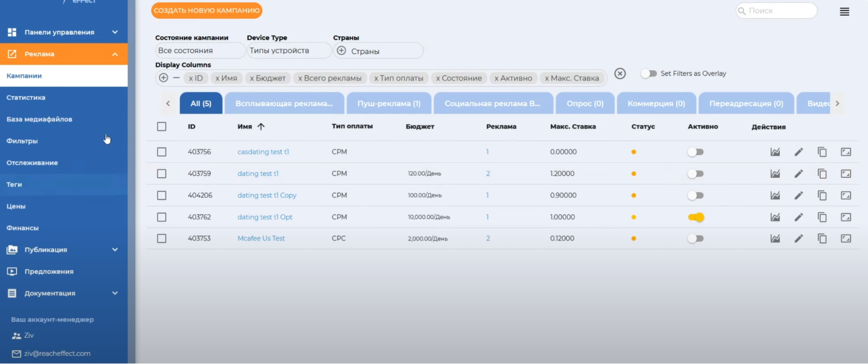Open the hamburger menu at top right
868x364 pixels.
tap(844, 12)
